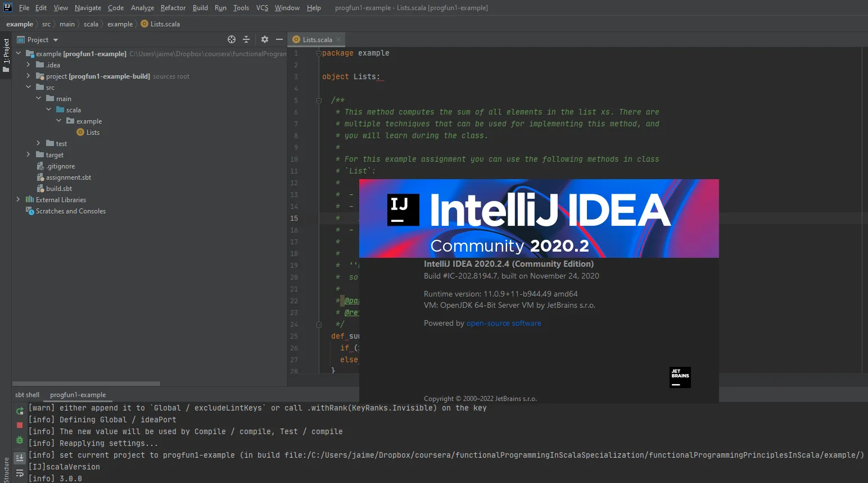Collapse all nodes in Project panel
Viewport: 868px width, 483px height.
tap(246, 39)
